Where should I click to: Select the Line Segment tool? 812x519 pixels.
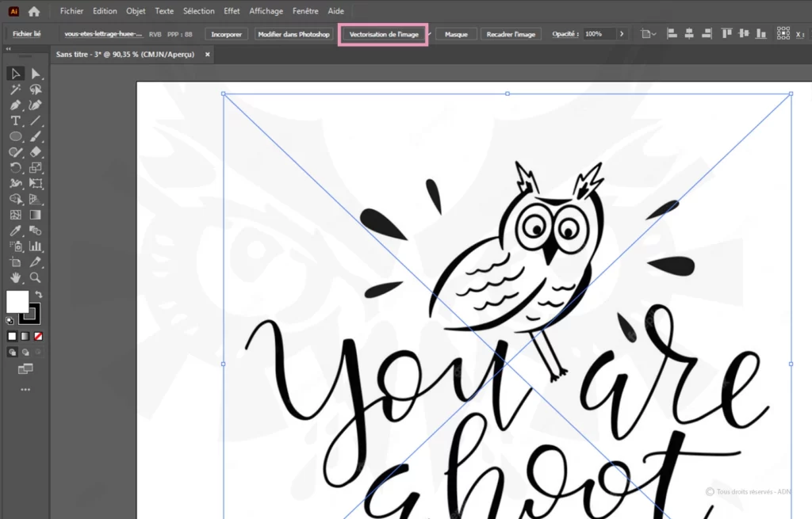35,120
